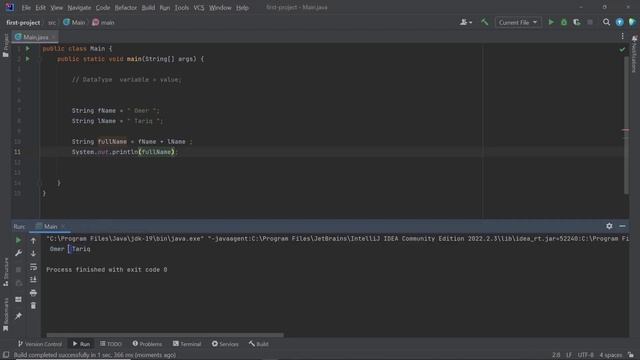The height and width of the screenshot is (360, 640).
Task: Click the Stop square in the top toolbar
Action: 590,22
